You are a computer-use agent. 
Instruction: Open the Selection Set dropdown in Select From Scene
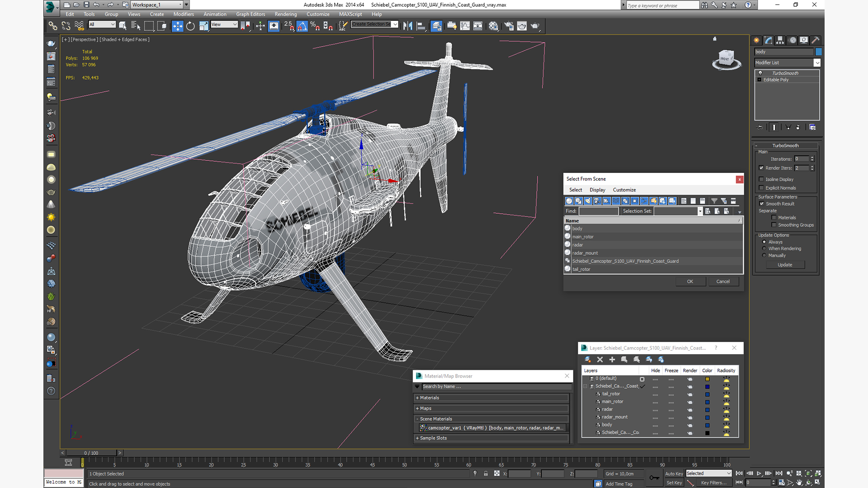(x=700, y=211)
